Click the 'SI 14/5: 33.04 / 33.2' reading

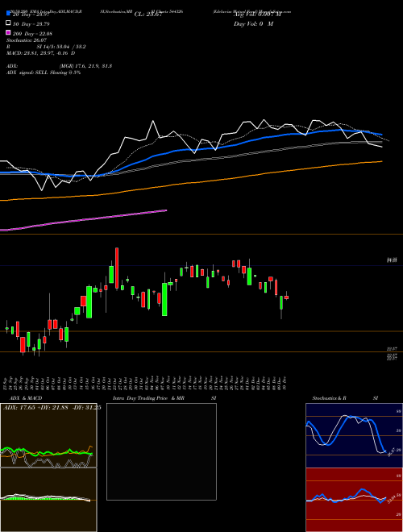click(x=61, y=47)
